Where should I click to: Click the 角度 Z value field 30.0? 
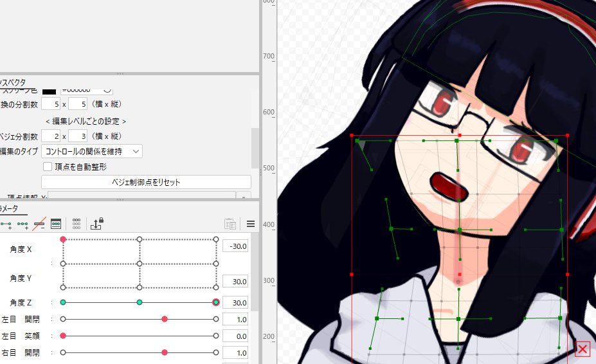coord(235,303)
